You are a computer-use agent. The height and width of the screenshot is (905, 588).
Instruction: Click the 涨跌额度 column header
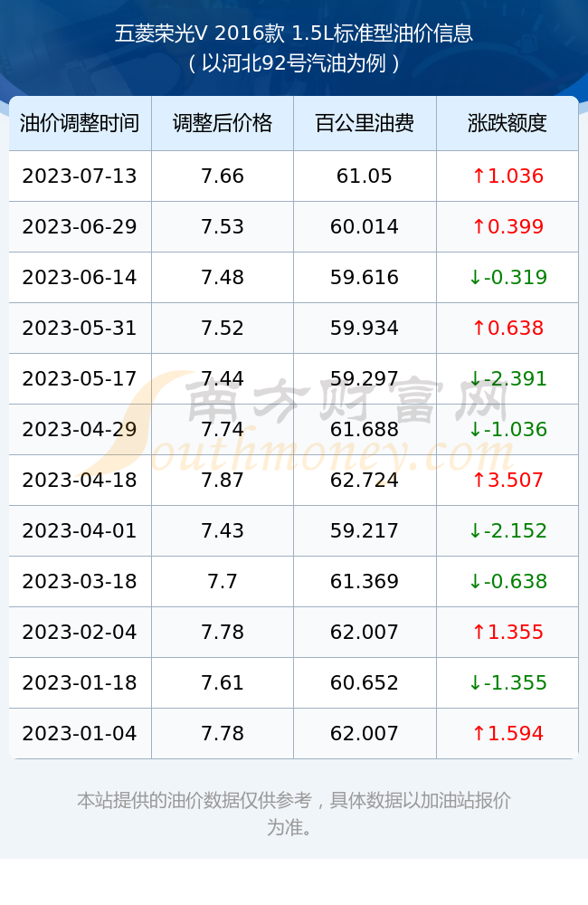[507, 123]
